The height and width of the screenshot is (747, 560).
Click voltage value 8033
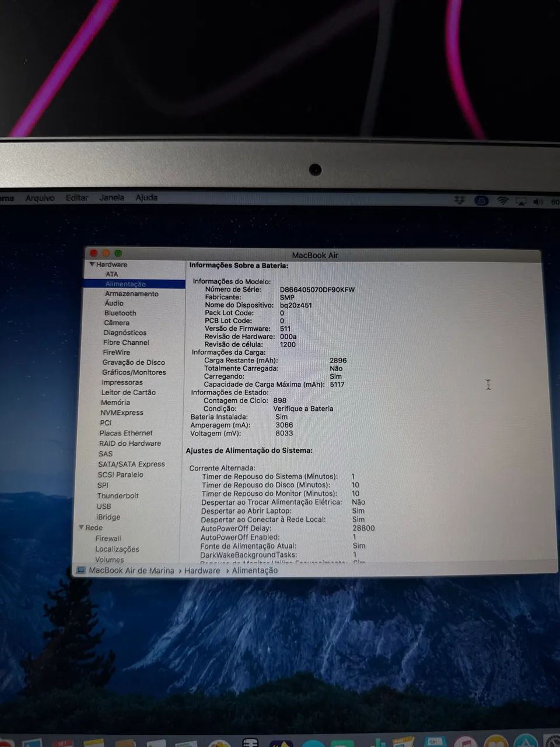[285, 434]
